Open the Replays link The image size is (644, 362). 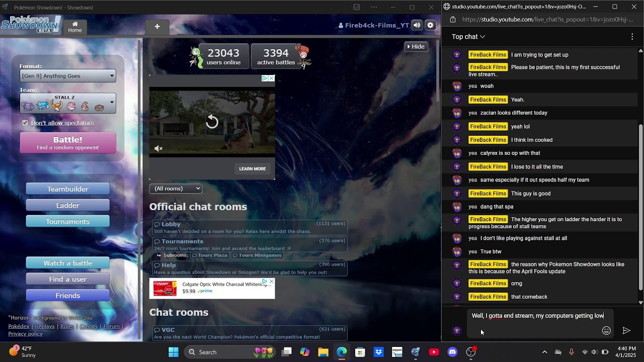45,326
